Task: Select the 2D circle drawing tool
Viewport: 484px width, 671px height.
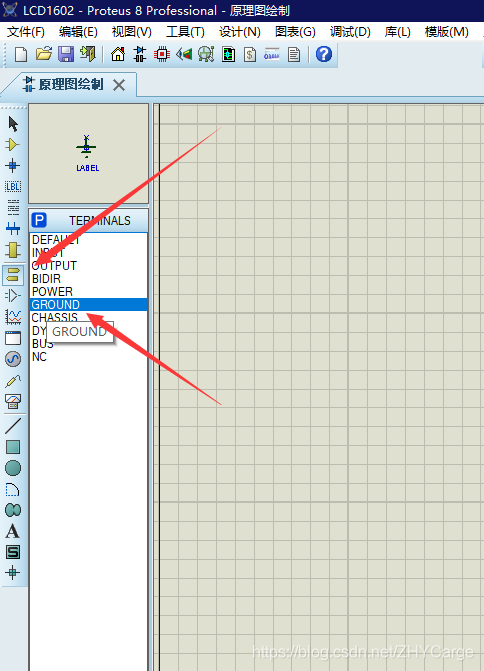Action: point(13,468)
